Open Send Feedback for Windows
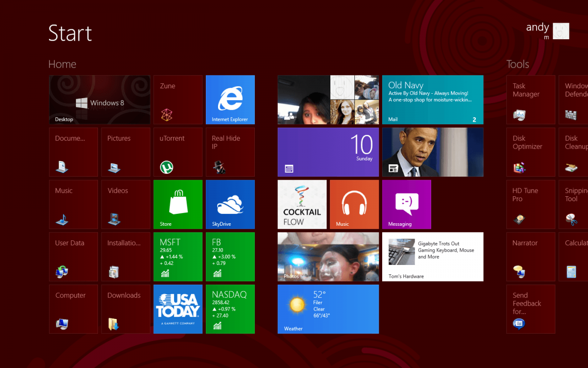Viewport: 588px width, 368px height. (531, 309)
